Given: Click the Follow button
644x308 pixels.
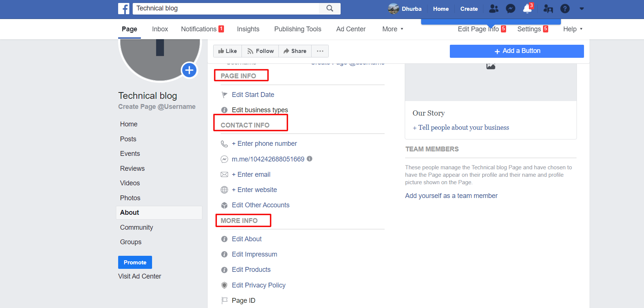Looking at the screenshot, I should point(261,51).
